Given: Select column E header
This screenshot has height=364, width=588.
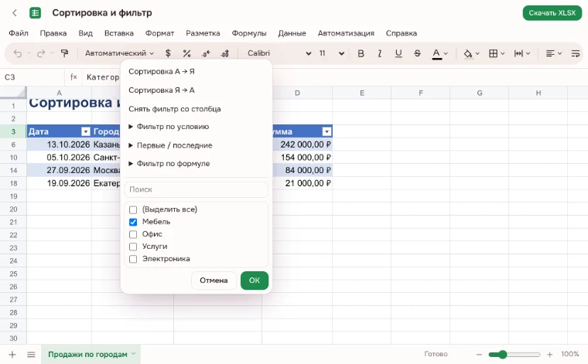Looking at the screenshot, I should [x=362, y=93].
